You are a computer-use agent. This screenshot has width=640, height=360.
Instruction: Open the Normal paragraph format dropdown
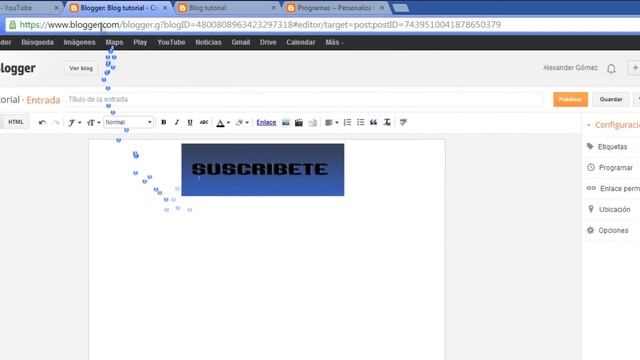point(128,122)
